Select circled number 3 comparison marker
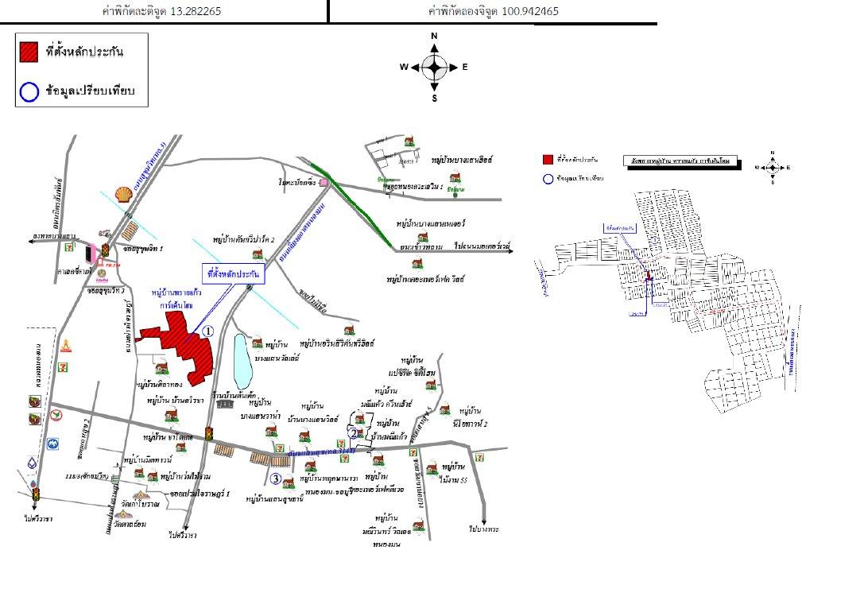Image resolution: width=864 pixels, height=616 pixels. [x=276, y=478]
